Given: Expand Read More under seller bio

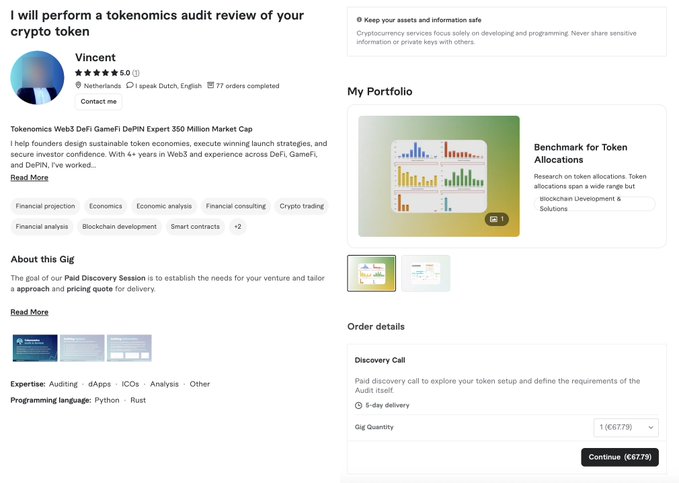Looking at the screenshot, I should (x=29, y=178).
